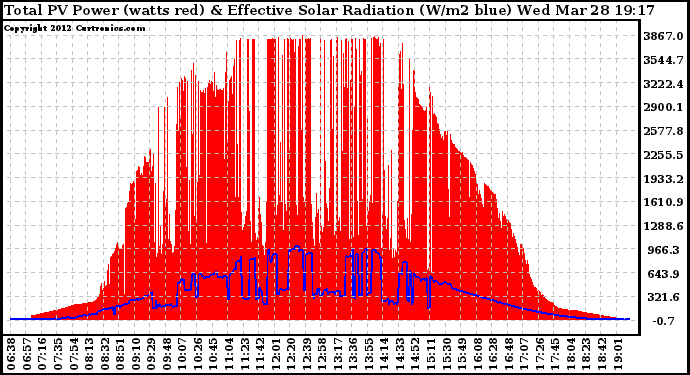Image resolution: width=690 pixels, height=375 pixels.
Task: Click the 1288.6 y-axis value
Action: [x=663, y=226]
